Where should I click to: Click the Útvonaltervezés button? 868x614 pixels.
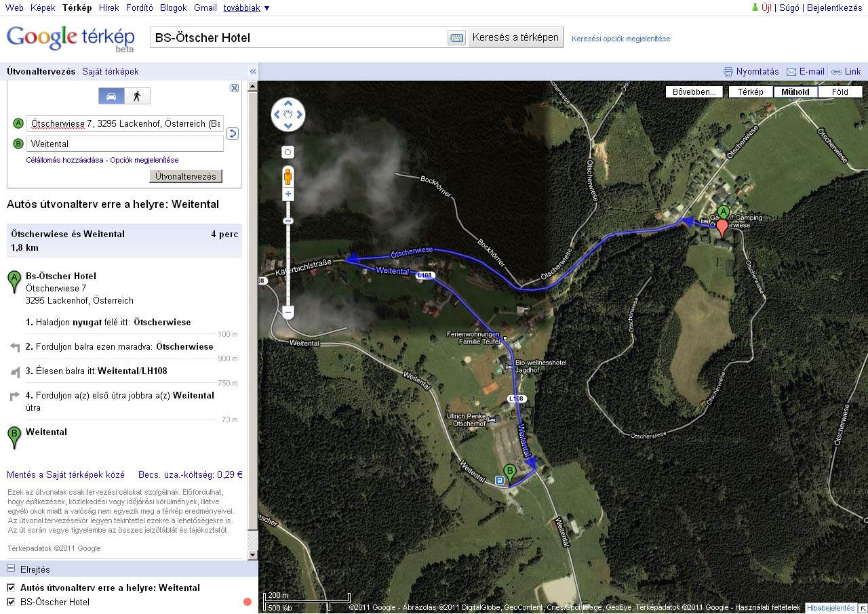tap(185, 176)
